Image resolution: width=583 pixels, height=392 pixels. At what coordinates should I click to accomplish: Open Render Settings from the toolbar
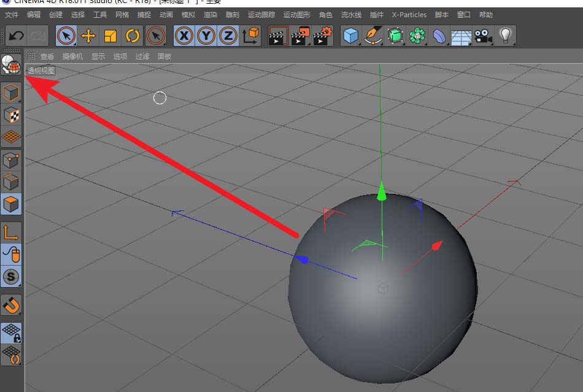(x=322, y=36)
